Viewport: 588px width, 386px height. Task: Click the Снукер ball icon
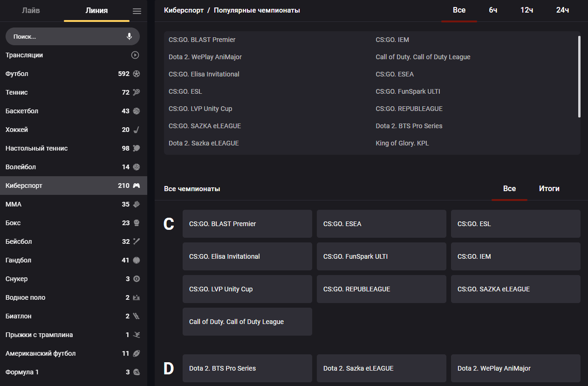pos(137,279)
